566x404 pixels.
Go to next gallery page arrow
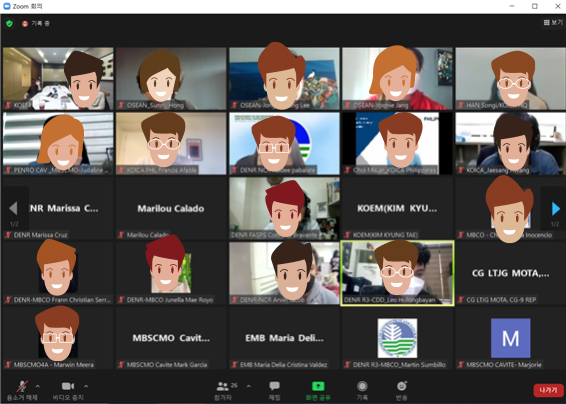(x=555, y=209)
